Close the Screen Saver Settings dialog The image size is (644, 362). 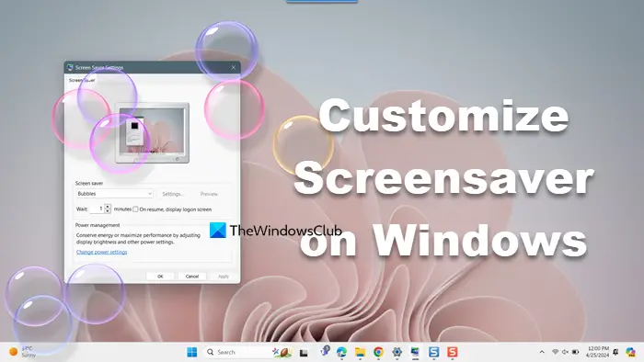click(x=234, y=67)
